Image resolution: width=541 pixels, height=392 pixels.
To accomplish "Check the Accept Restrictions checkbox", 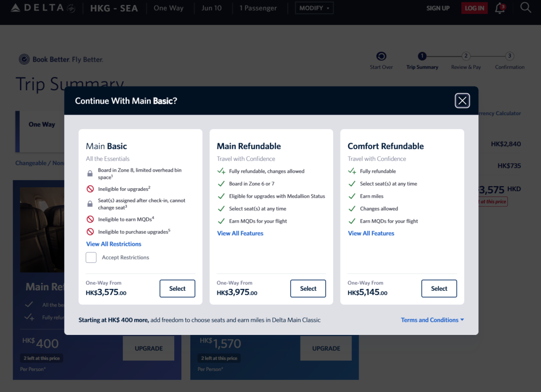I will coord(91,257).
